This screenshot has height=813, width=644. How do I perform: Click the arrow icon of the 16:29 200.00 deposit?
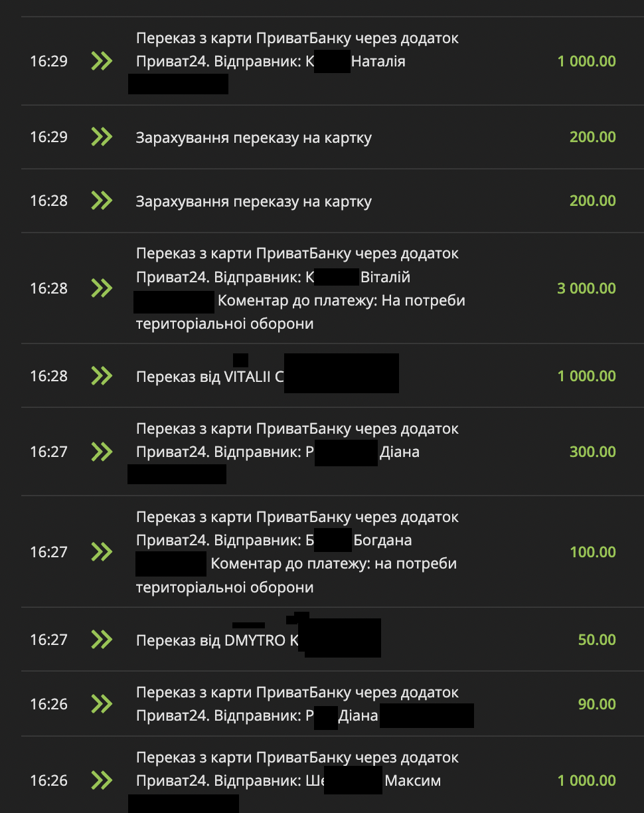click(102, 137)
